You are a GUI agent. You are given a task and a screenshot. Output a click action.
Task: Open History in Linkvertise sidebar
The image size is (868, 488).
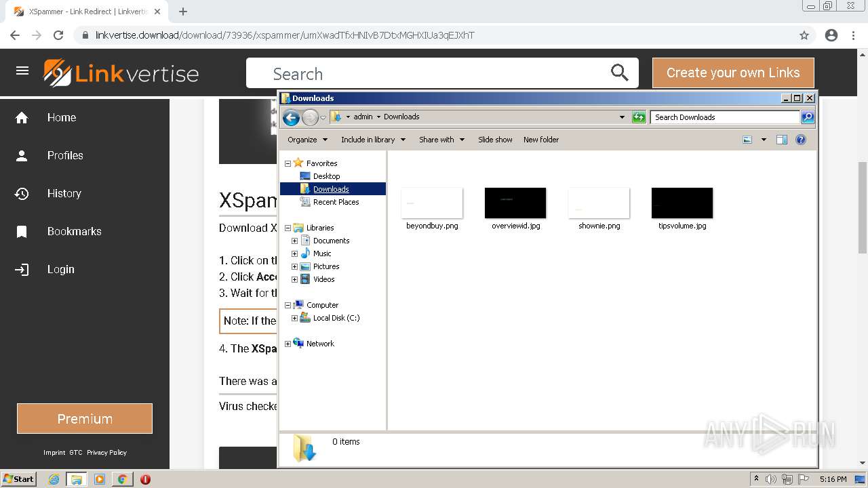64,193
